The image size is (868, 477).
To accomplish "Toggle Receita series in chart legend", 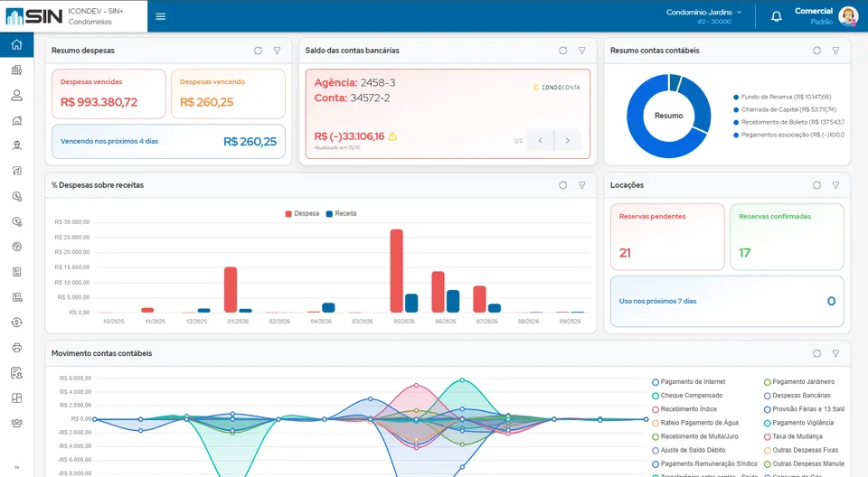I will point(342,213).
